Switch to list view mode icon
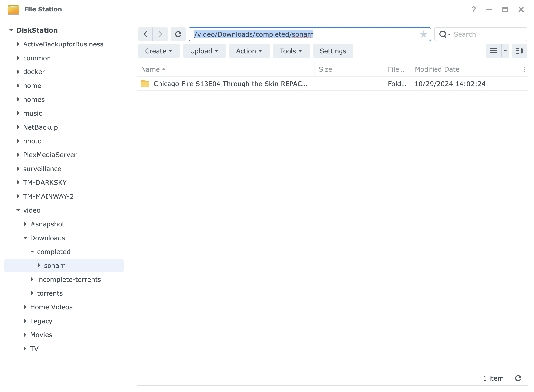 coord(494,51)
